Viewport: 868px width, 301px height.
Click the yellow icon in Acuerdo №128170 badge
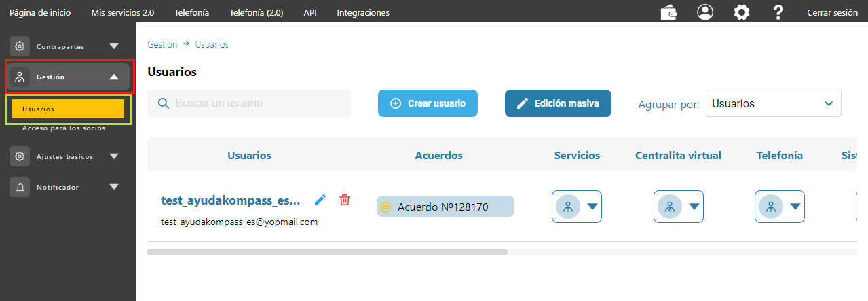click(385, 207)
